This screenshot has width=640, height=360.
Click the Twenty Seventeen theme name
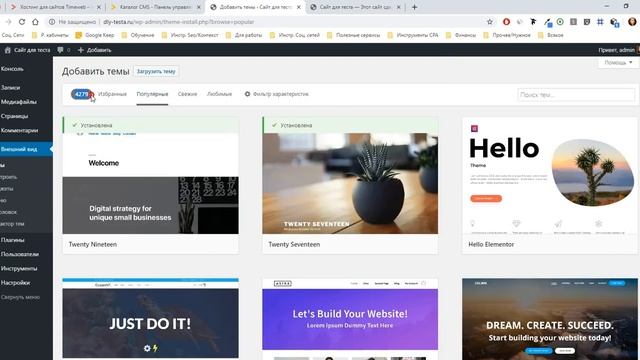click(x=294, y=244)
